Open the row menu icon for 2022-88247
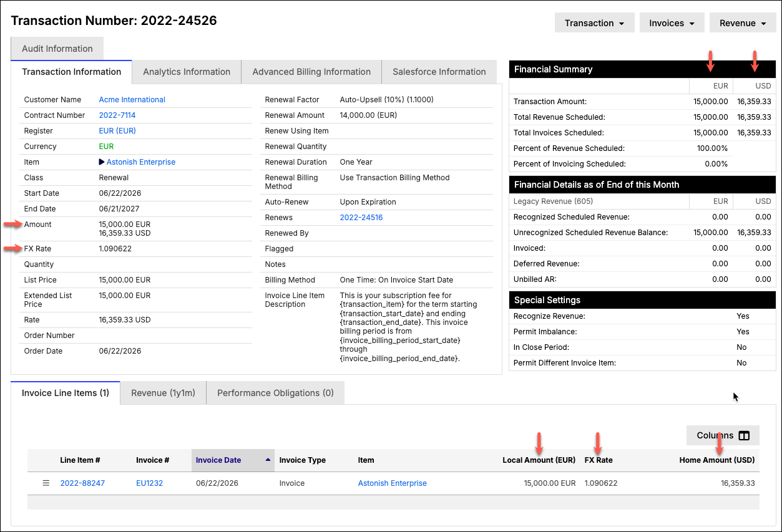 [x=46, y=483]
